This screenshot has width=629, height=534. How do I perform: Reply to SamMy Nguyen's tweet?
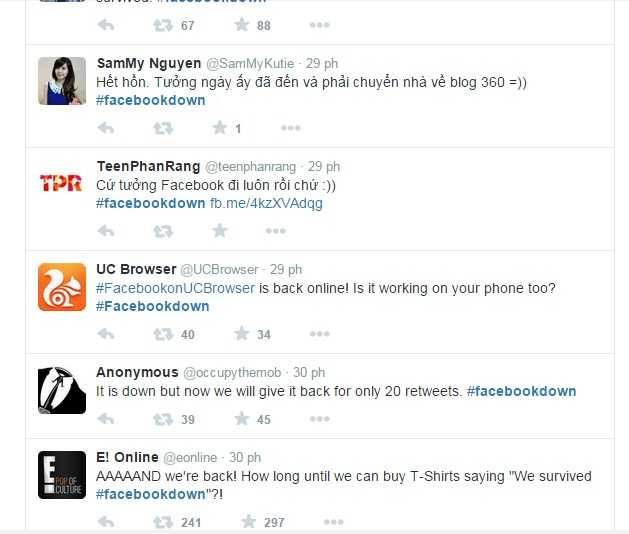106,128
